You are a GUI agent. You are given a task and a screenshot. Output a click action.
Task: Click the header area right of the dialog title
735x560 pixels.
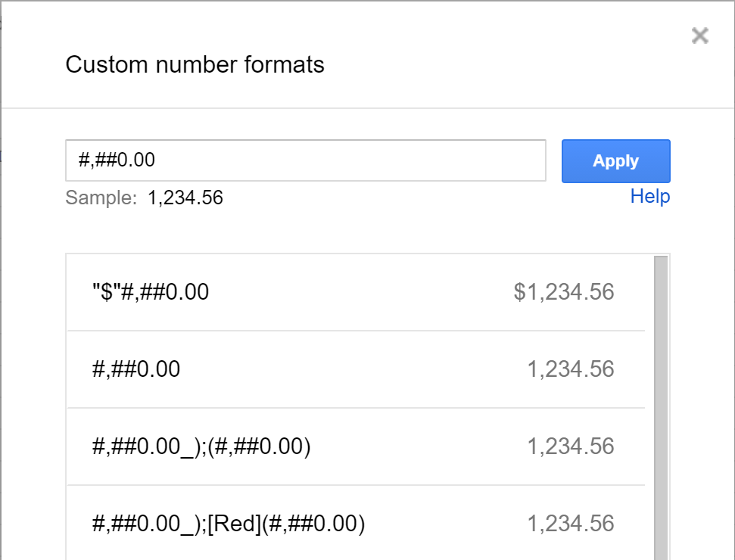(492, 65)
